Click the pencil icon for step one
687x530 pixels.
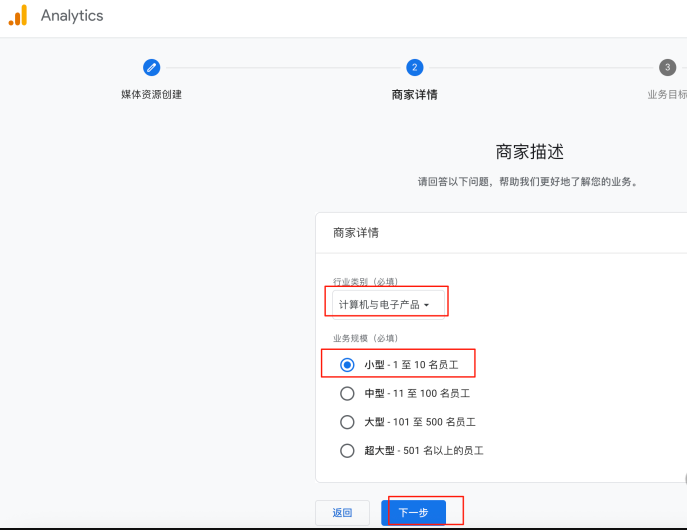click(151, 67)
